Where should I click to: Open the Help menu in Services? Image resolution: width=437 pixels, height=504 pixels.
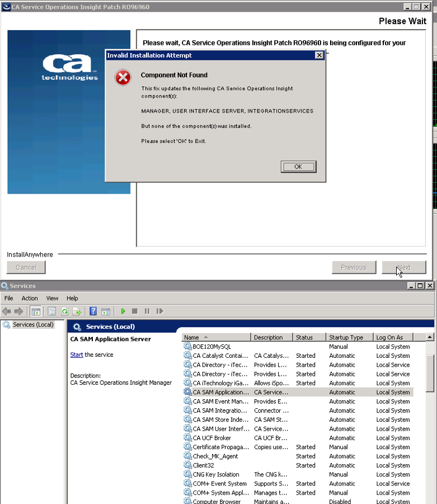72,298
